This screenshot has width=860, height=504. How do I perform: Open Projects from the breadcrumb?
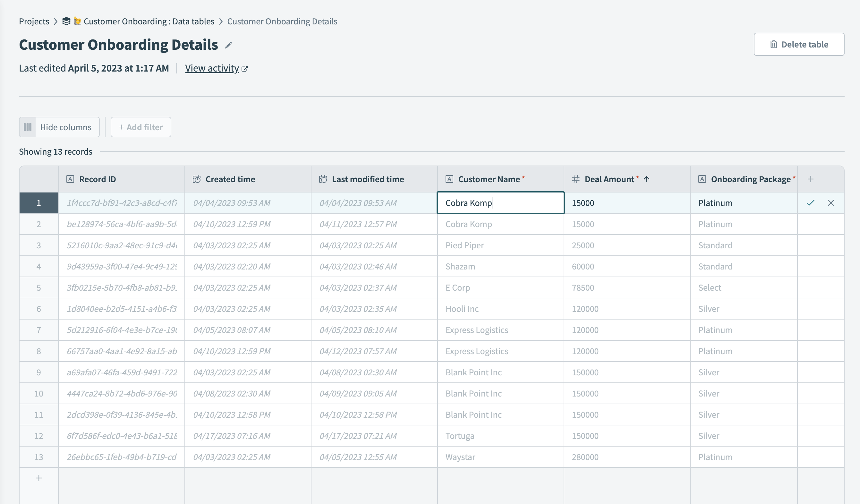(34, 21)
